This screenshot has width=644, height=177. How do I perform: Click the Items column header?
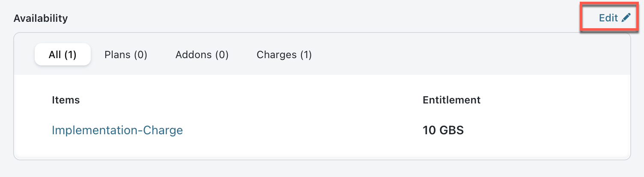tap(66, 100)
